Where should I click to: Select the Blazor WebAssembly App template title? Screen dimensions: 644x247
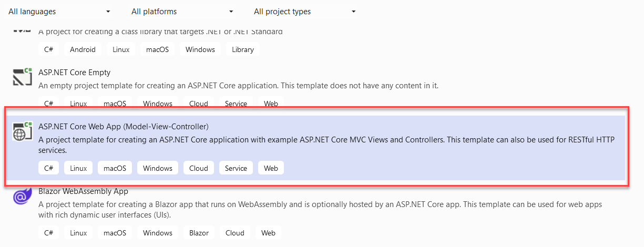pos(83,192)
